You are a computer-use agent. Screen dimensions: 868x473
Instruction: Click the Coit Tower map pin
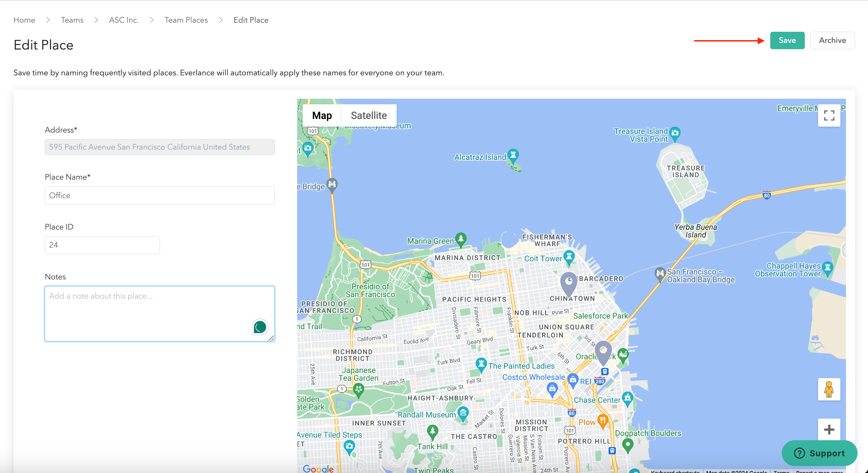click(569, 257)
